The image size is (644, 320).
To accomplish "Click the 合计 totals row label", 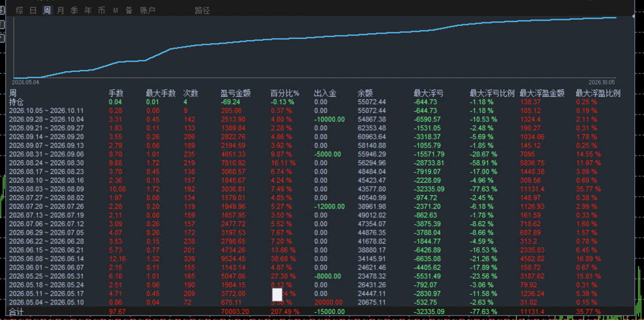I will (17, 312).
